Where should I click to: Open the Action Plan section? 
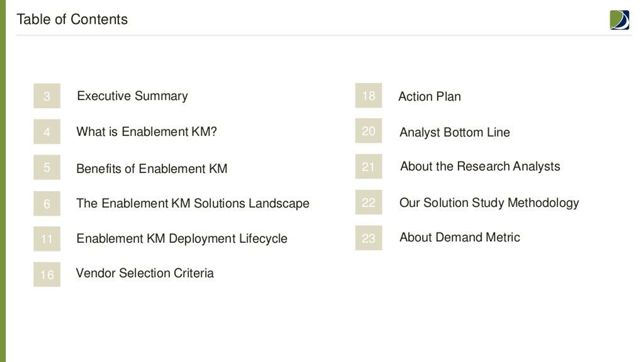pyautogui.click(x=430, y=96)
